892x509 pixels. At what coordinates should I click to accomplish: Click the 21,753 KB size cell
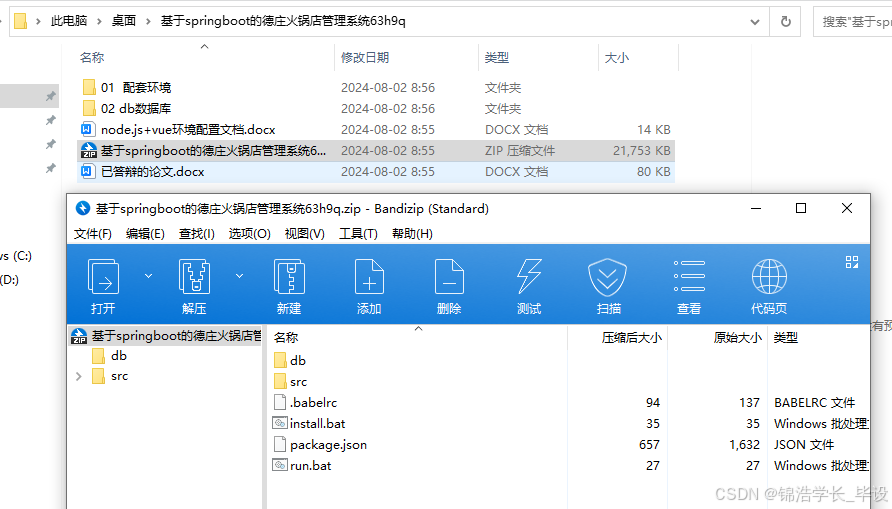tap(642, 151)
